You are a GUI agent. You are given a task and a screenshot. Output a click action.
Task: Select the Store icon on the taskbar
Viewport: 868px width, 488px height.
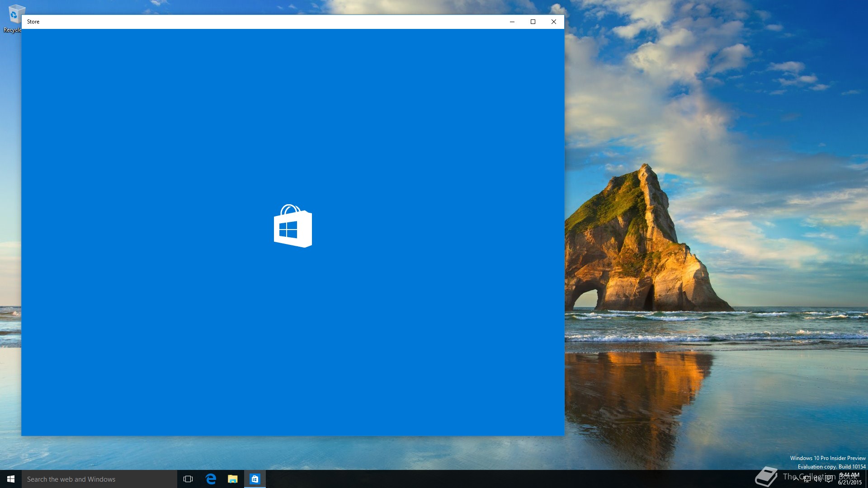tap(255, 479)
